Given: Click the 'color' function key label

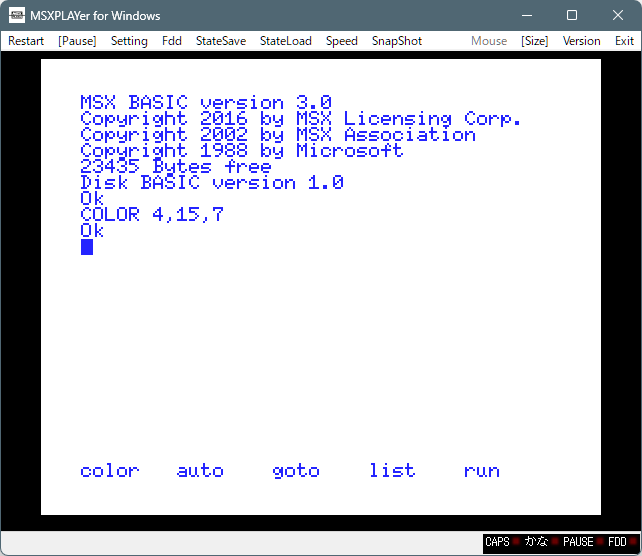Looking at the screenshot, I should [x=110, y=471].
